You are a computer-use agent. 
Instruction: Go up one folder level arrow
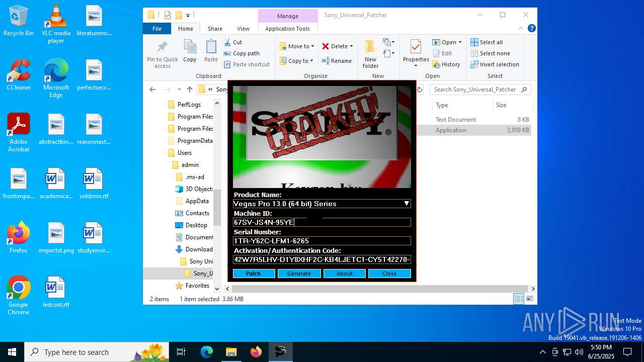click(x=189, y=89)
